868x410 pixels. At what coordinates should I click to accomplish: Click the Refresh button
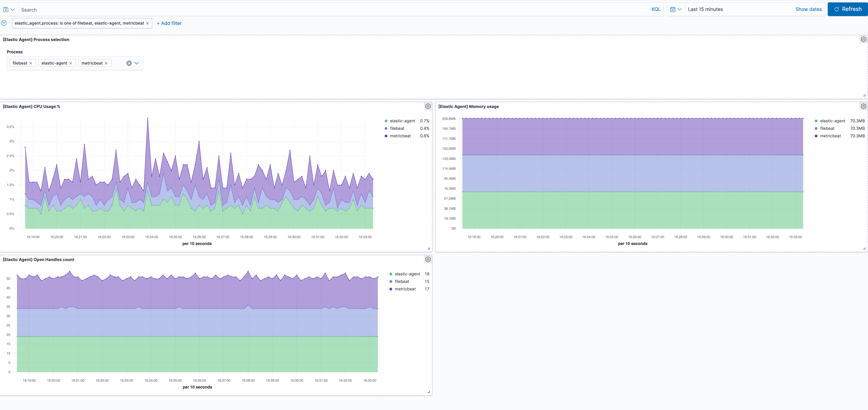click(x=848, y=9)
